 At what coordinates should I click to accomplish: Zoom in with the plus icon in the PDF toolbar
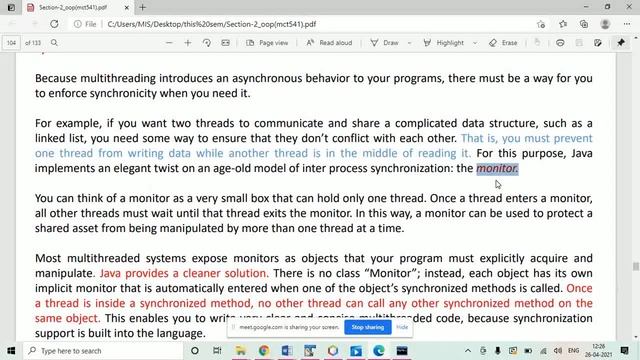[188, 42]
